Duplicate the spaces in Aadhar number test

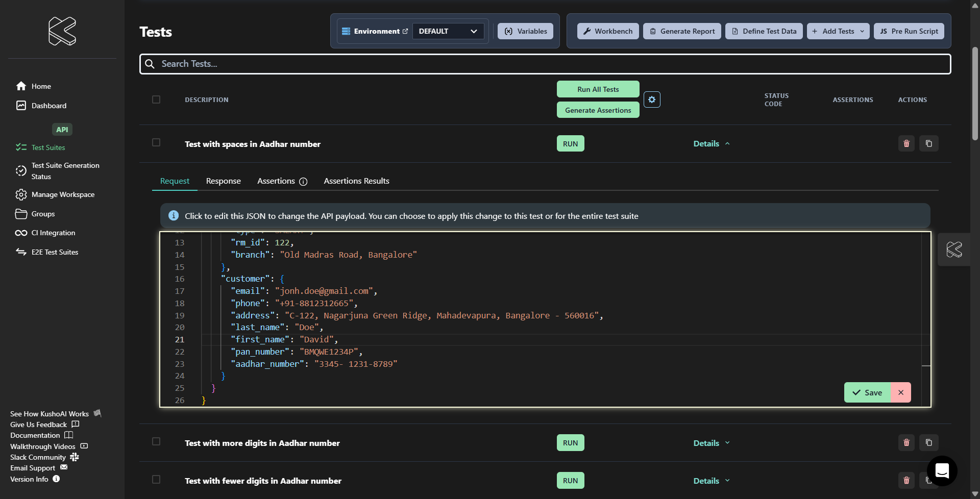929,144
